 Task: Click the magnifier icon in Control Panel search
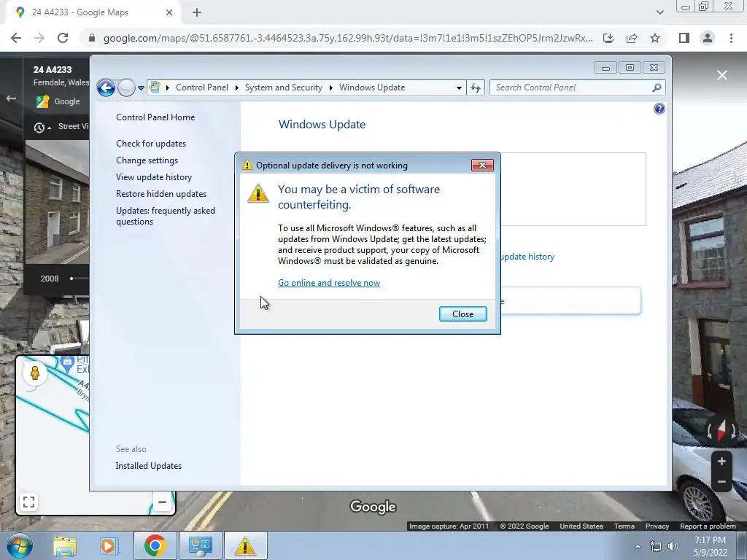coord(657,87)
